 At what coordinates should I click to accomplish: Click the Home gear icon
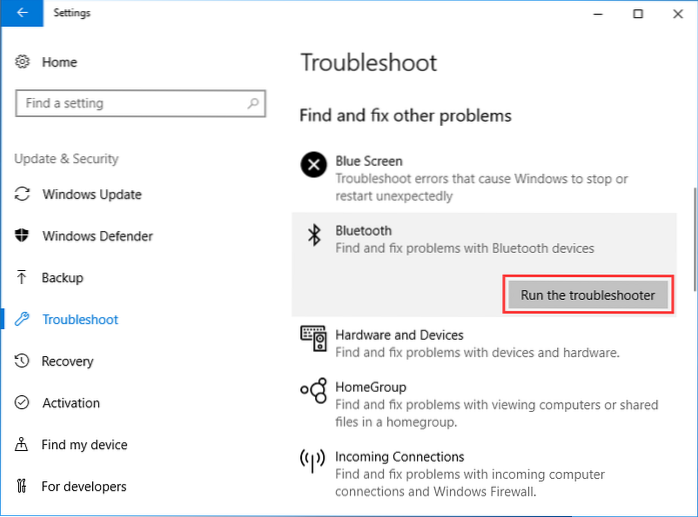[23, 62]
